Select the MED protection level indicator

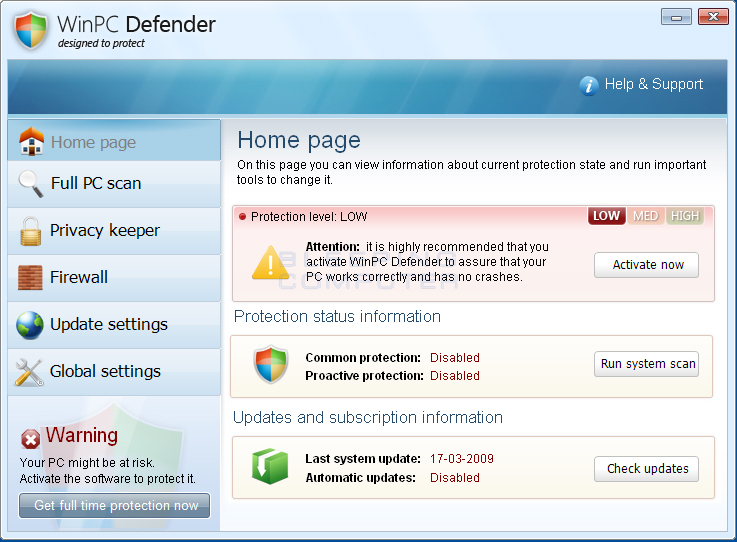click(645, 216)
